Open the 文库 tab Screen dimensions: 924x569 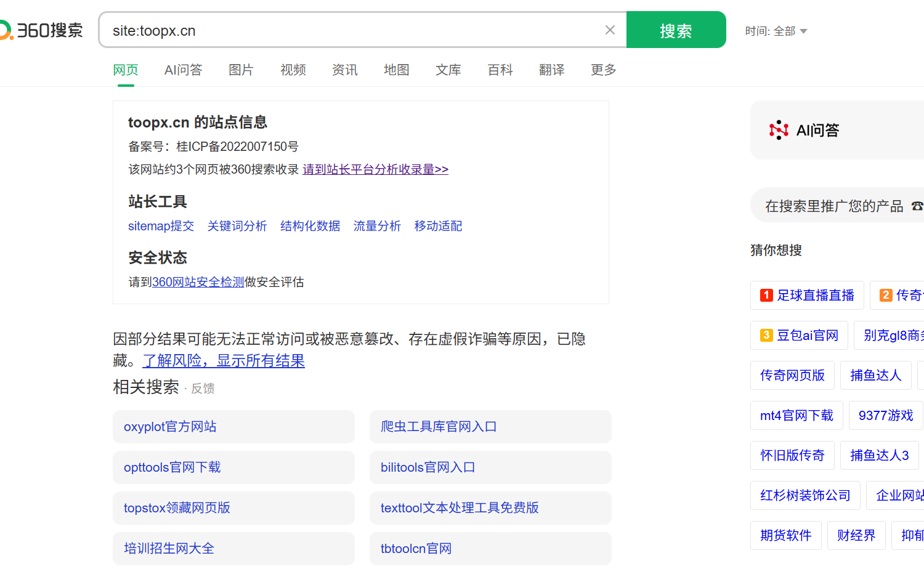point(448,70)
